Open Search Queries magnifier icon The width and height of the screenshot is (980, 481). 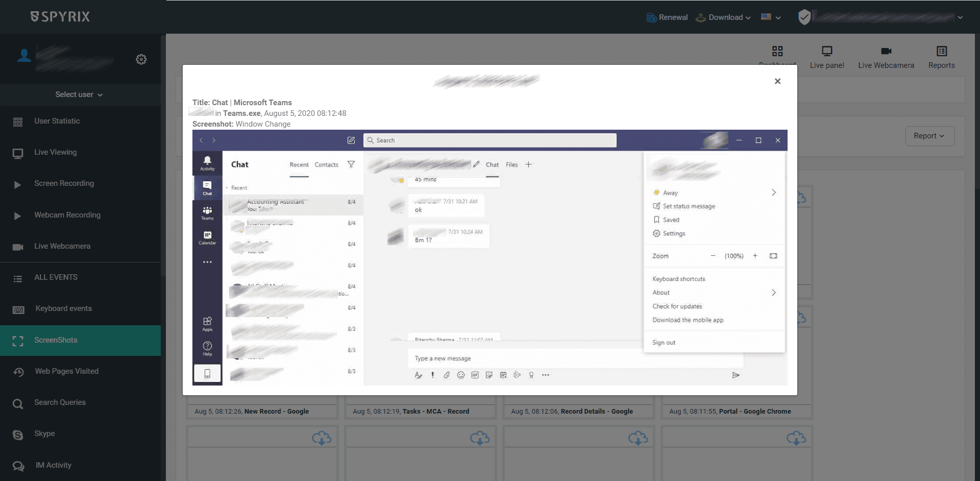pyautogui.click(x=18, y=403)
